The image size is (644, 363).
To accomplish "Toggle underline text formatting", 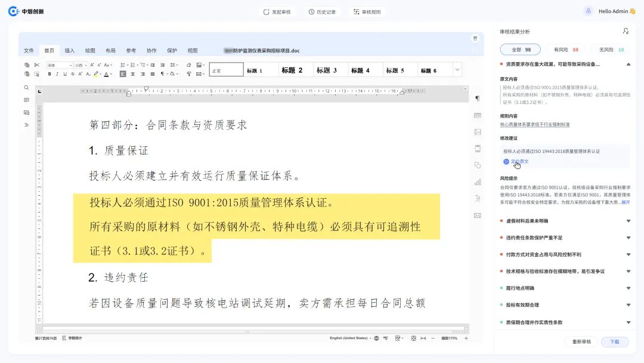I will (x=64, y=74).
